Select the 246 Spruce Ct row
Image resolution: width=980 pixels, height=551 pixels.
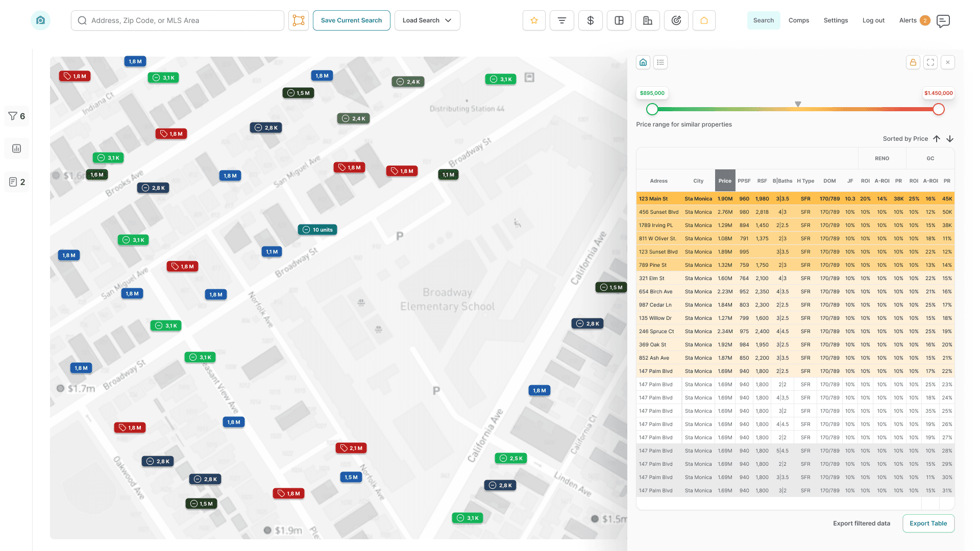click(x=795, y=332)
